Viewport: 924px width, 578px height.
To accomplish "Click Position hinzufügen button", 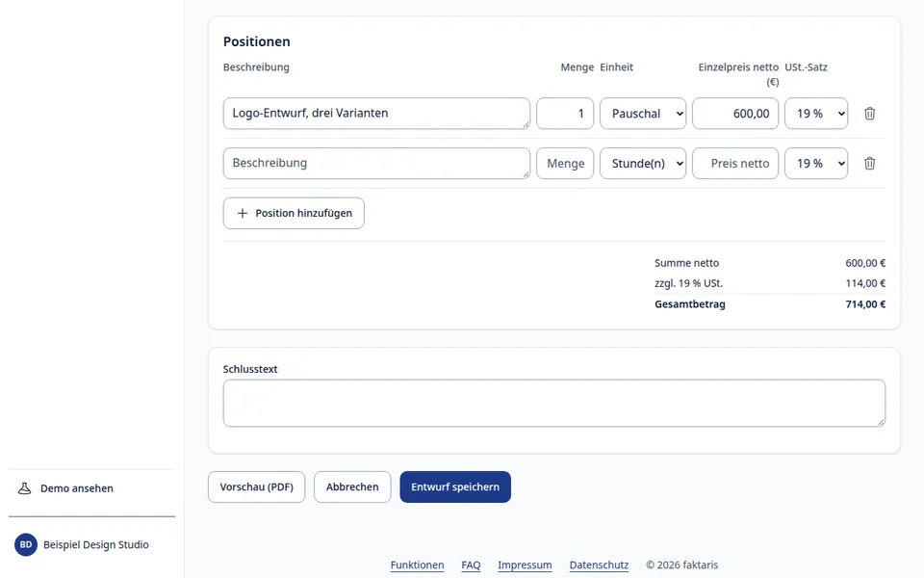I will click(x=294, y=213).
